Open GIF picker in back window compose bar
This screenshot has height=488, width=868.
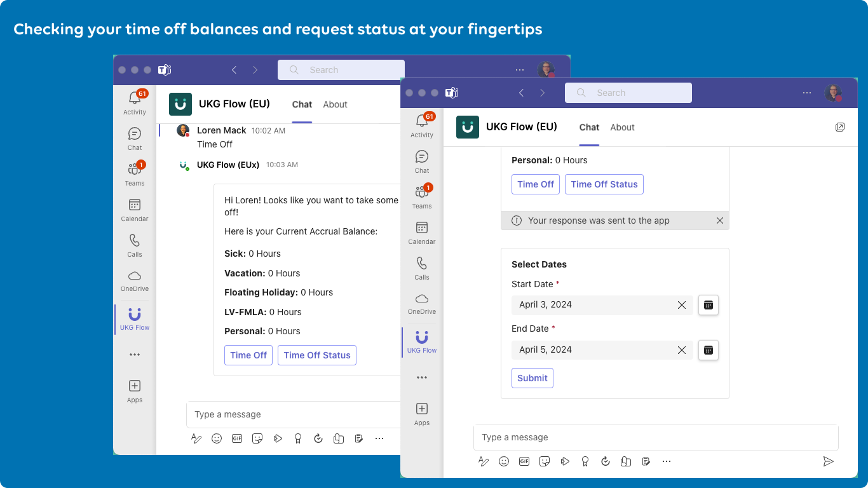point(237,438)
